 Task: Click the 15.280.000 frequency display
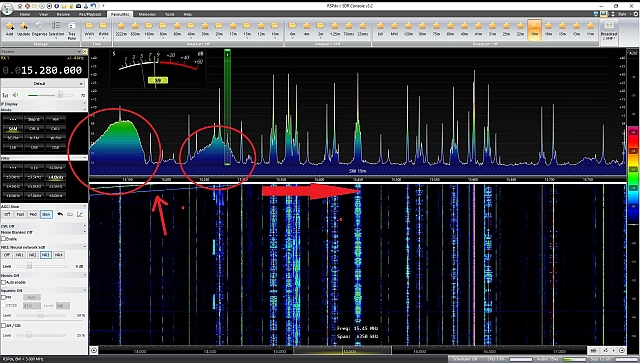[42, 70]
